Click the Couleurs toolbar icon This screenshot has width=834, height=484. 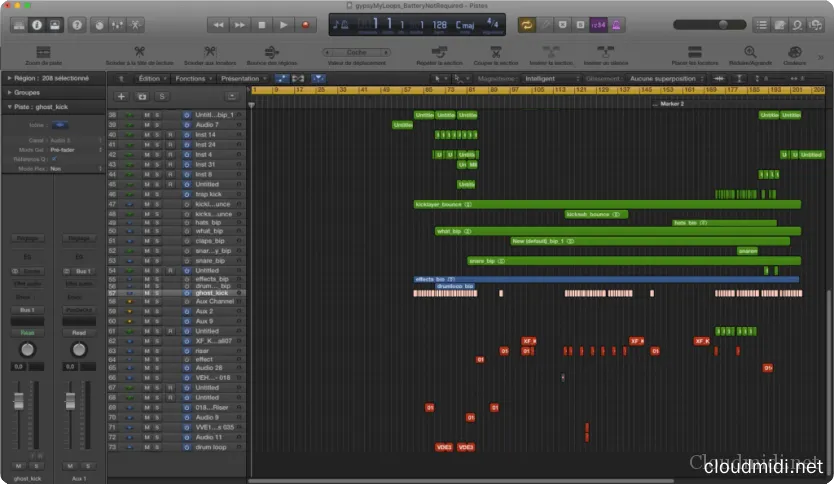tap(795, 51)
